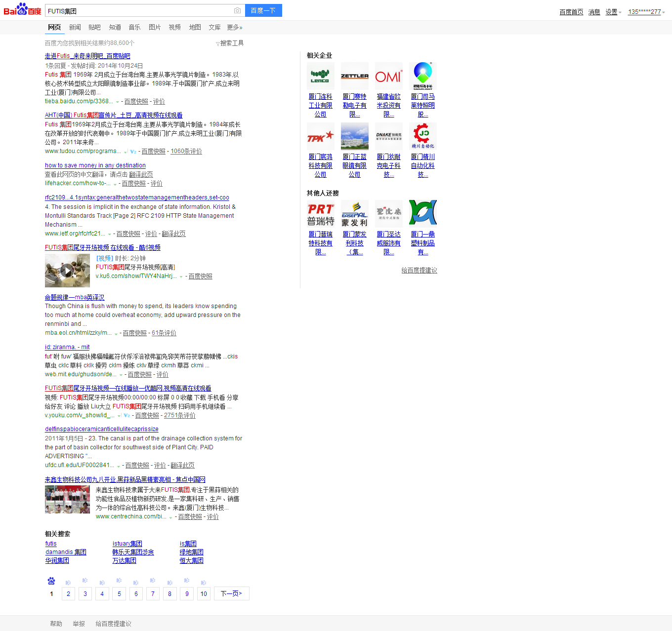This screenshot has width=672, height=631.
Task: Open the Lenco company logo
Action: [320, 76]
